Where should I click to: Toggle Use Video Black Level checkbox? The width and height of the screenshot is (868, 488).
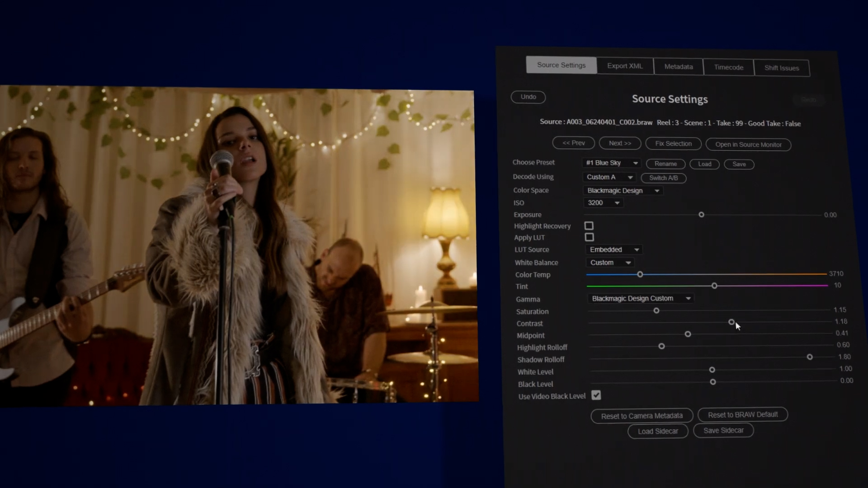click(x=595, y=395)
